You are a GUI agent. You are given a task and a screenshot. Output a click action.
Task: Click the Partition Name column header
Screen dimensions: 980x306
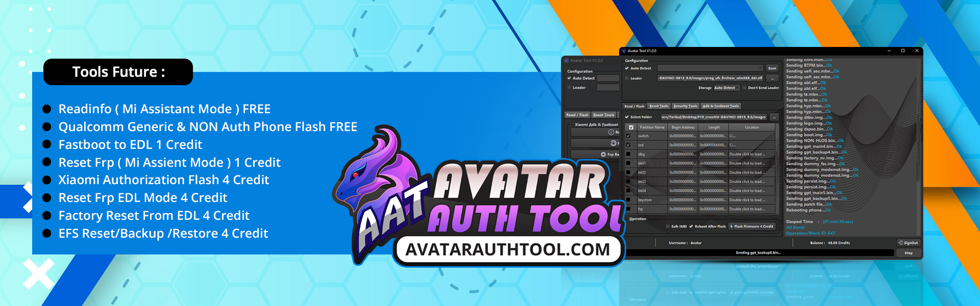click(652, 127)
